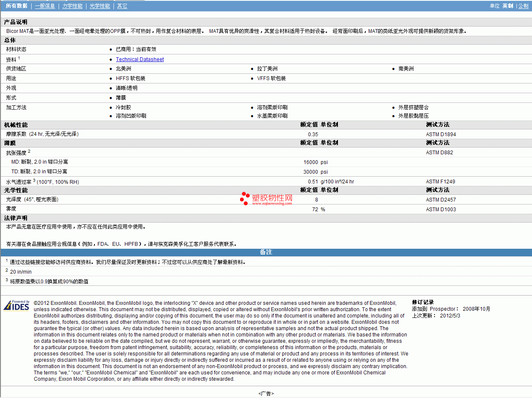This screenshot has height=398, width=532.
Task: Open the Technical Datasheet link
Action: coord(140,59)
